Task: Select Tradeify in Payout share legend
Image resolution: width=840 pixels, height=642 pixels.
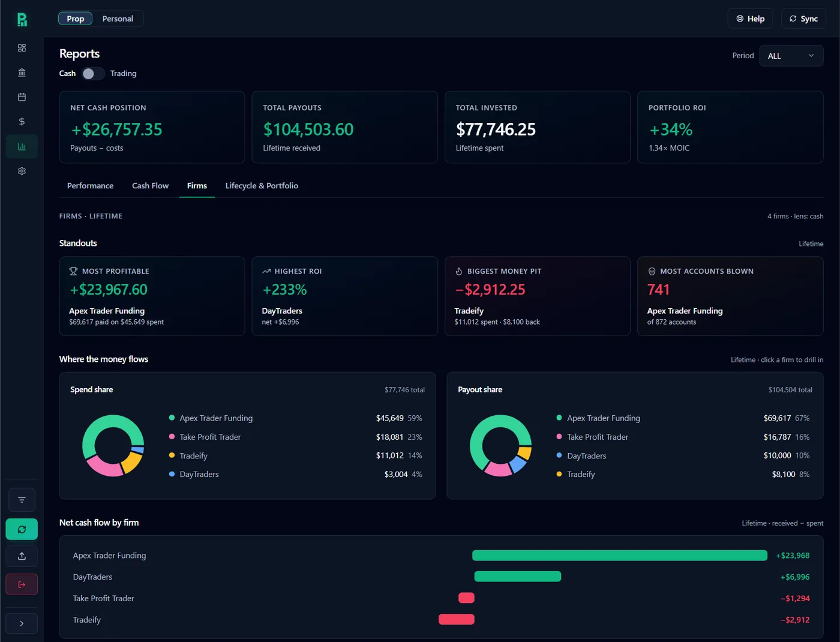Action: pos(683,474)
